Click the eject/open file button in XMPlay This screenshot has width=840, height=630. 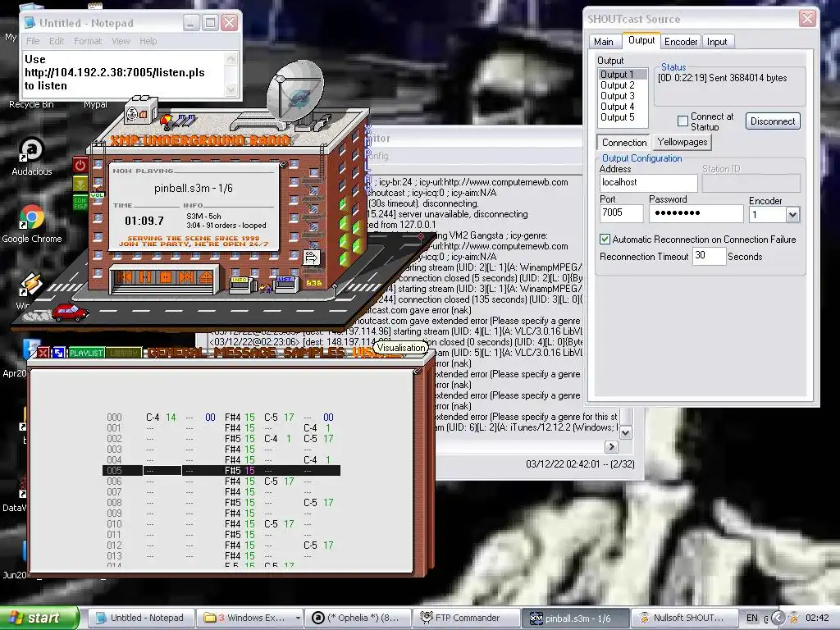(206, 277)
